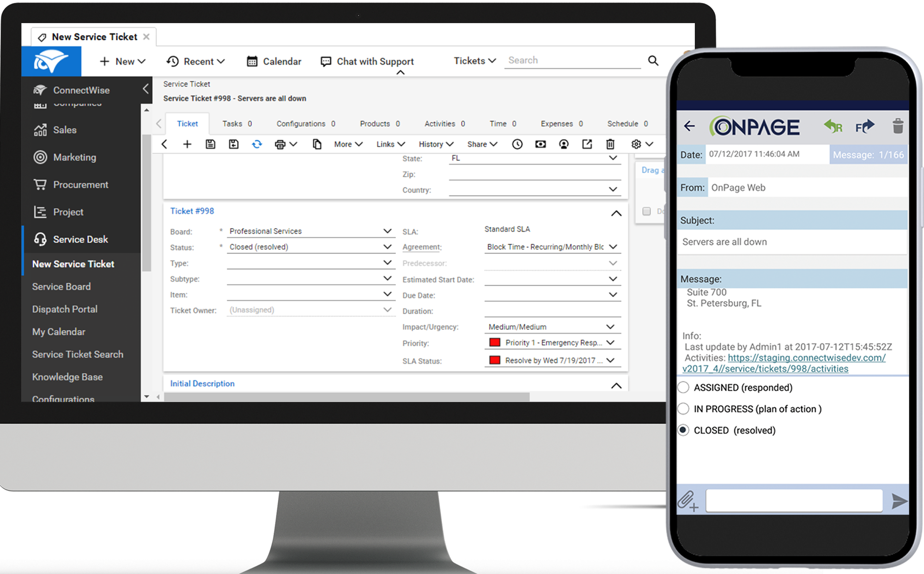Tap the OnPage trash delete icon

[x=898, y=126]
